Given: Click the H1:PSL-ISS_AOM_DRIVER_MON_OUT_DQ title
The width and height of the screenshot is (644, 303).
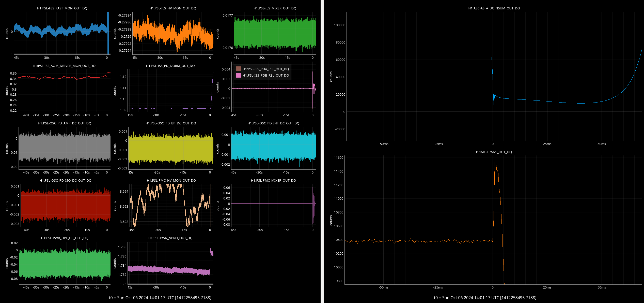Looking at the screenshot, I should tap(64, 66).
